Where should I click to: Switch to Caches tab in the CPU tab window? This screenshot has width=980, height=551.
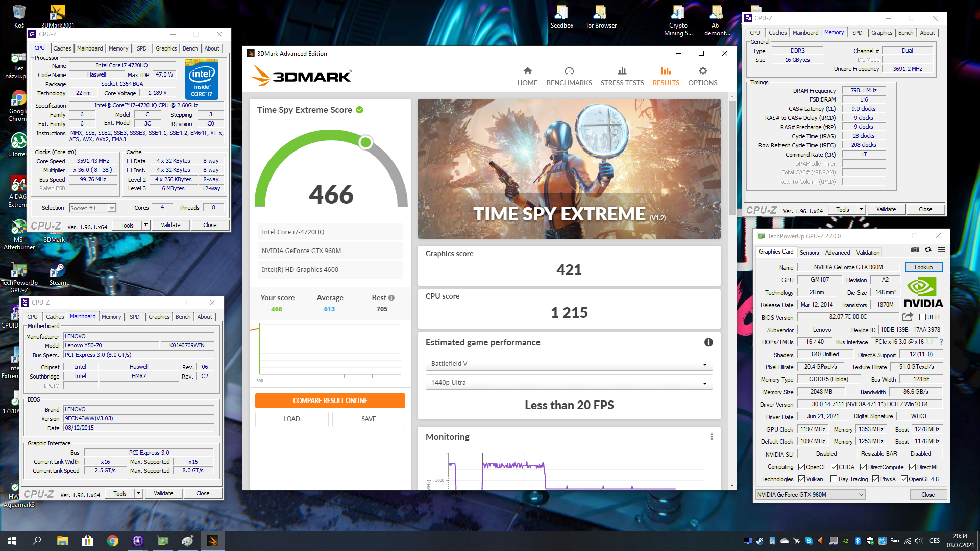pyautogui.click(x=62, y=48)
